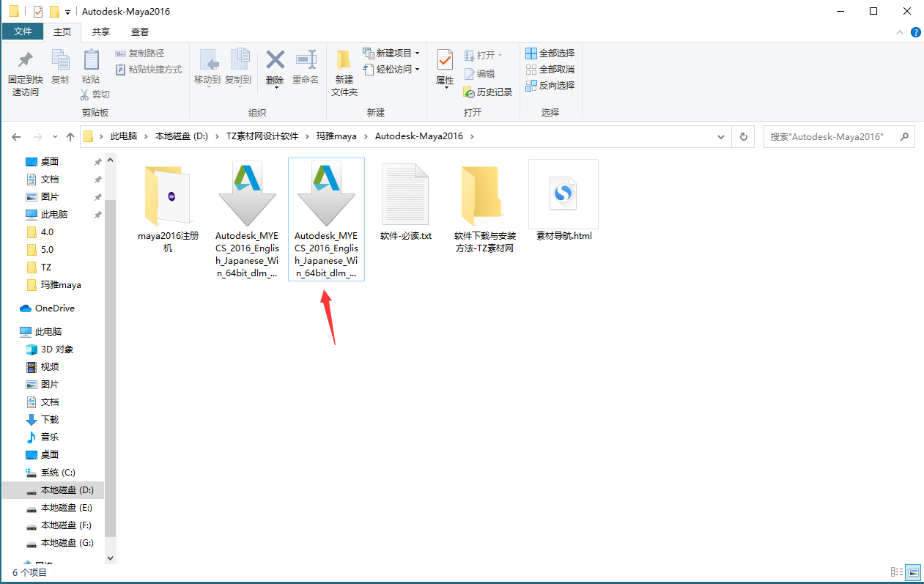924x584 pixels.
Task: Expand breadcrumb chevron after 本地磁盘 (D:)
Action: pos(218,136)
